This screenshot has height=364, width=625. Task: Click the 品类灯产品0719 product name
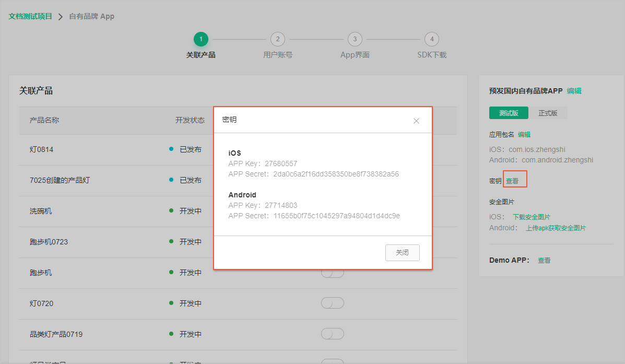pos(56,334)
